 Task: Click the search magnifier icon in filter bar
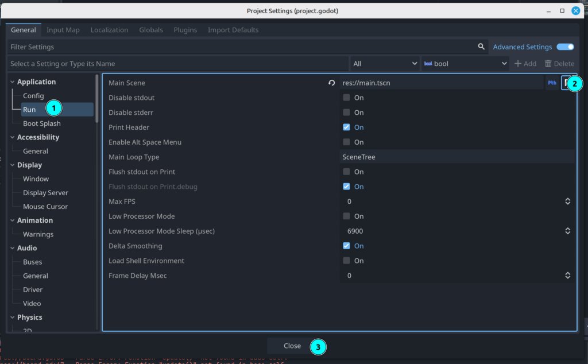(481, 47)
